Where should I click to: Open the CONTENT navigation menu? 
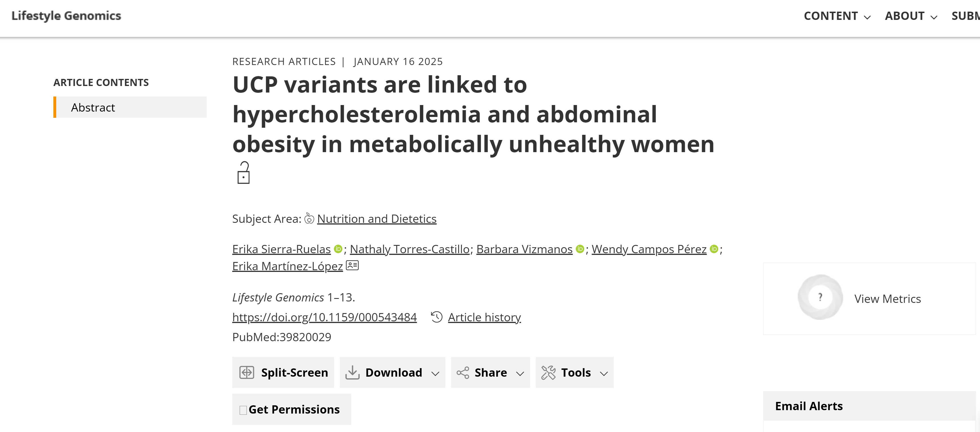coord(837,16)
